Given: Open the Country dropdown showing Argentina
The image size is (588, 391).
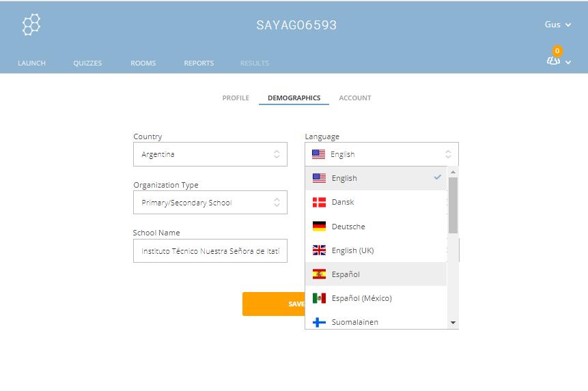Looking at the screenshot, I should point(210,154).
